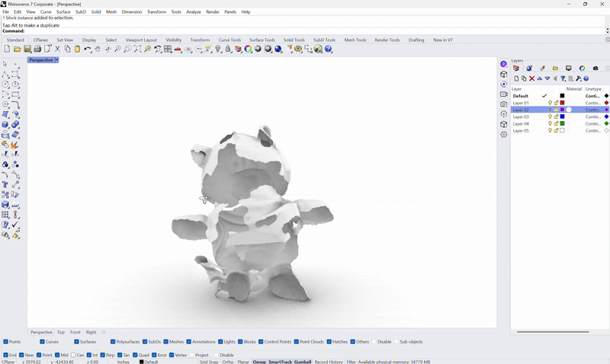Open Layer 01 linetype Continuous dropdown

593,103
